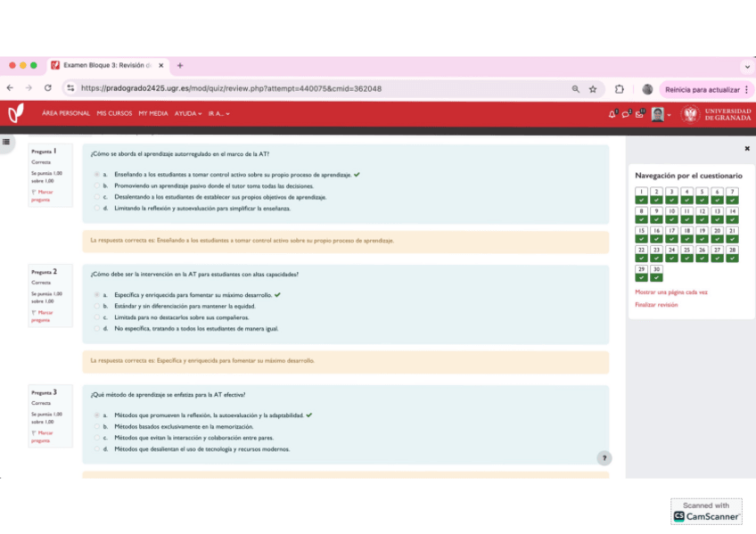This screenshot has height=534, width=756.
Task: Jump to question 7 in quiz navigation
Action: coord(732,195)
